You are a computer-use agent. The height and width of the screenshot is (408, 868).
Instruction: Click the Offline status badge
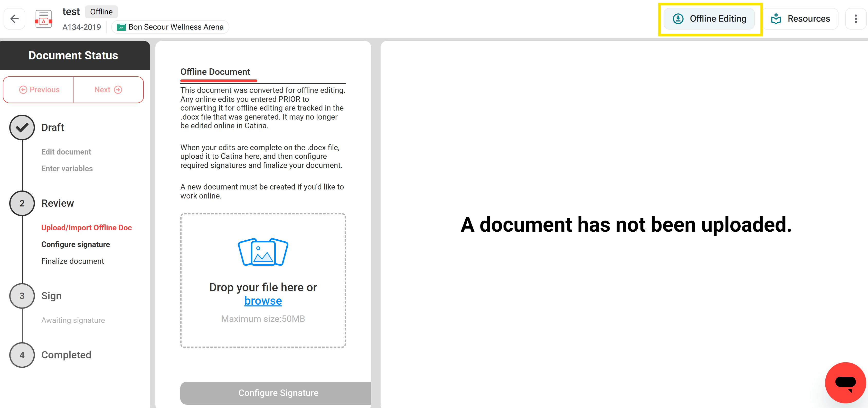[x=101, y=12]
